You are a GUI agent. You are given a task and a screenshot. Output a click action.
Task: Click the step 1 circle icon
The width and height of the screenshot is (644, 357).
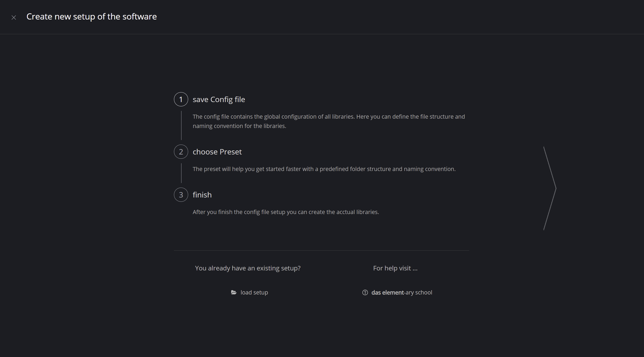click(x=181, y=99)
